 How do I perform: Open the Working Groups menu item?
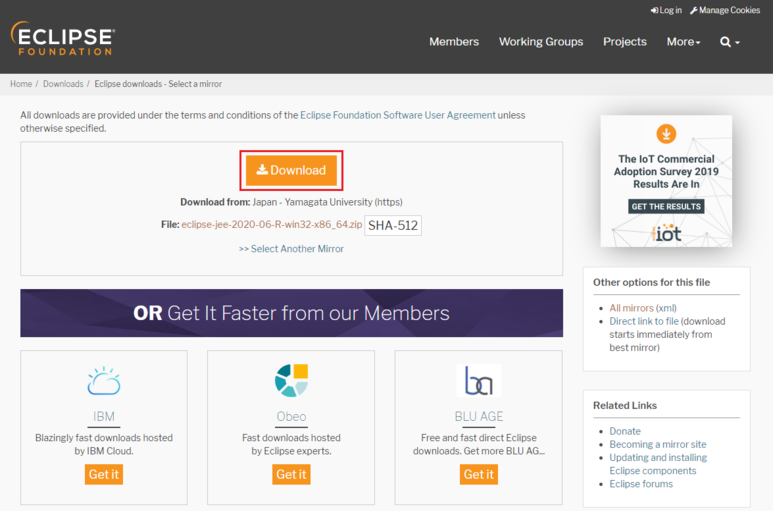pos(541,42)
